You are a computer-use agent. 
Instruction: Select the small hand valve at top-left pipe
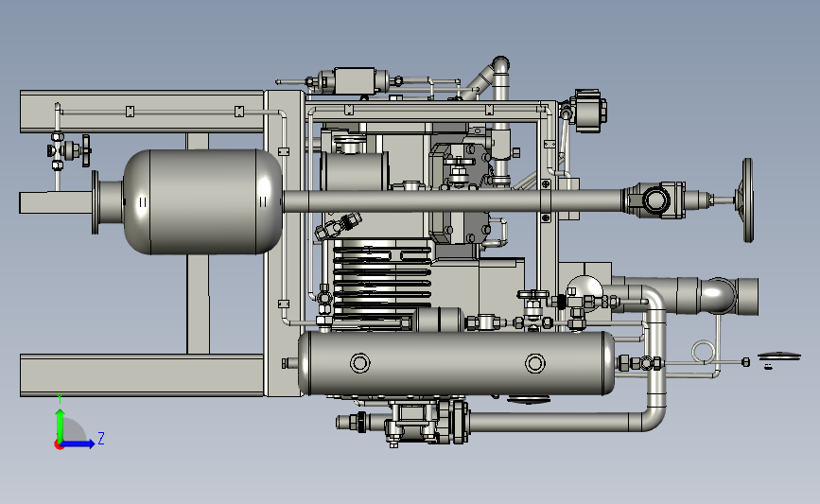pos(72,151)
